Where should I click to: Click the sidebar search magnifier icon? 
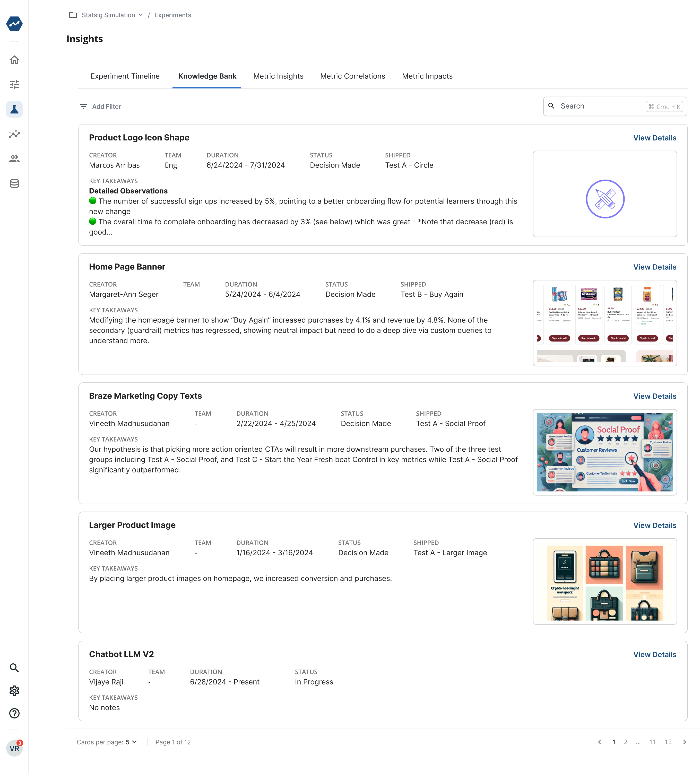14,667
